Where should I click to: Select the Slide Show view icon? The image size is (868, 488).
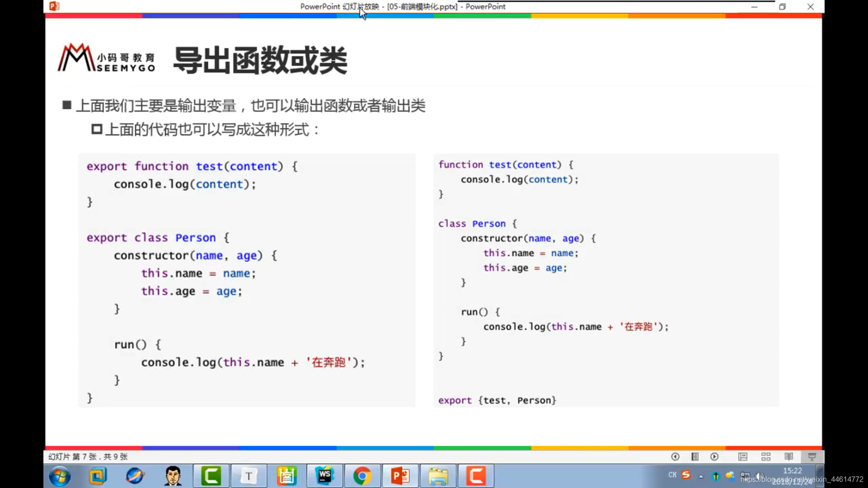(812, 457)
